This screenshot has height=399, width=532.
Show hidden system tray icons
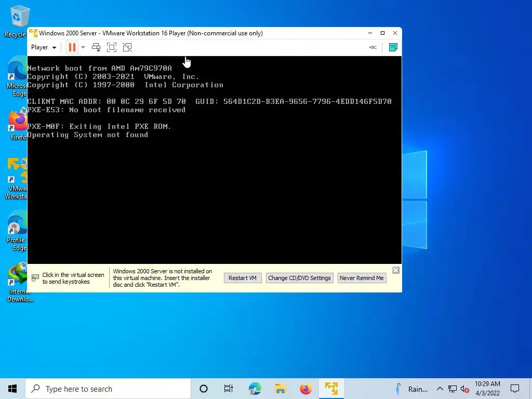[440, 389]
